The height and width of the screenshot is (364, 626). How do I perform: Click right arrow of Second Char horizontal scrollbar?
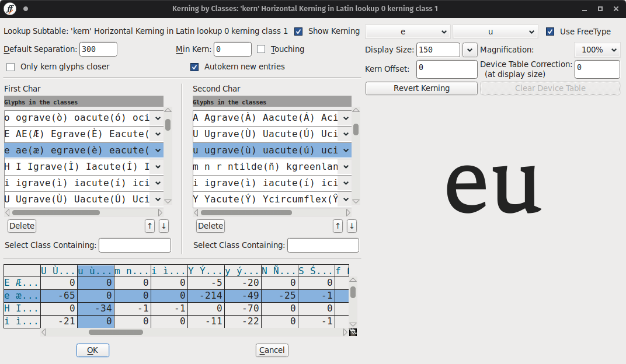[348, 212]
